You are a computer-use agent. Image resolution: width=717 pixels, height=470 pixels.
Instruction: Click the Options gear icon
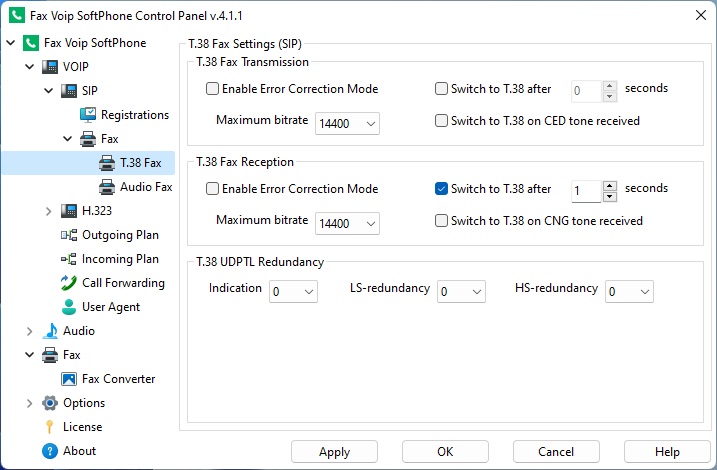click(x=50, y=403)
